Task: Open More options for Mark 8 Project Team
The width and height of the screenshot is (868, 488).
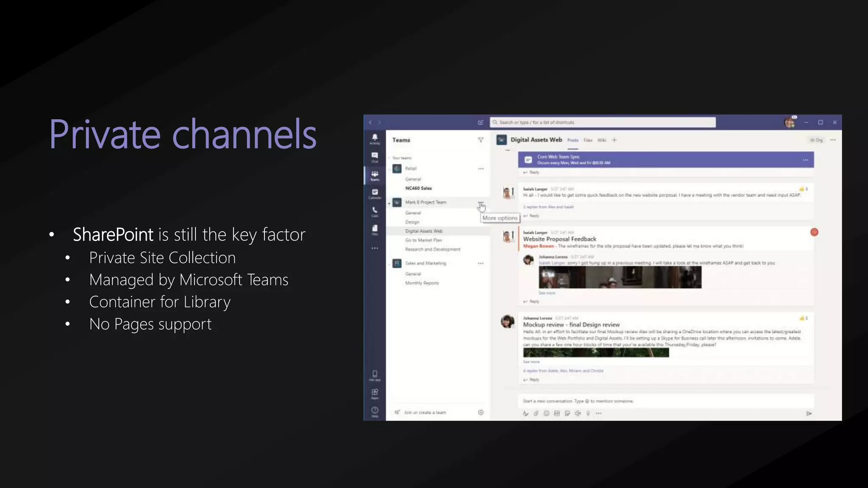Action: click(x=481, y=203)
